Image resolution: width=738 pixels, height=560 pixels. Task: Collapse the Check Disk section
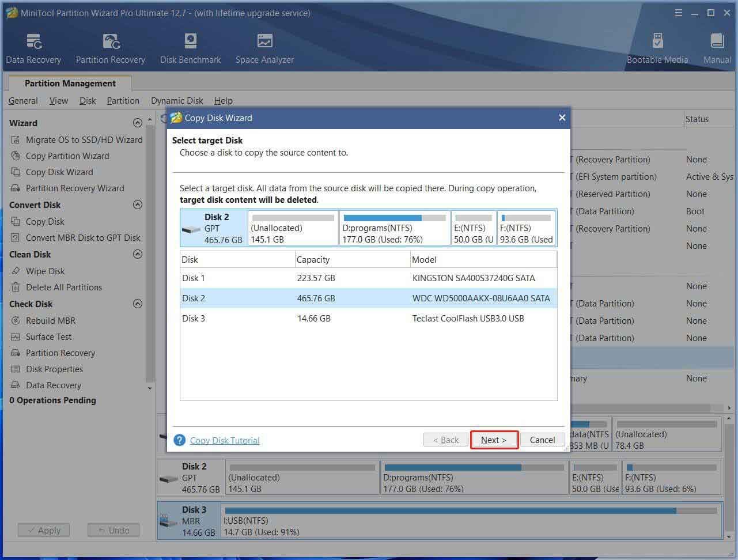coord(137,304)
